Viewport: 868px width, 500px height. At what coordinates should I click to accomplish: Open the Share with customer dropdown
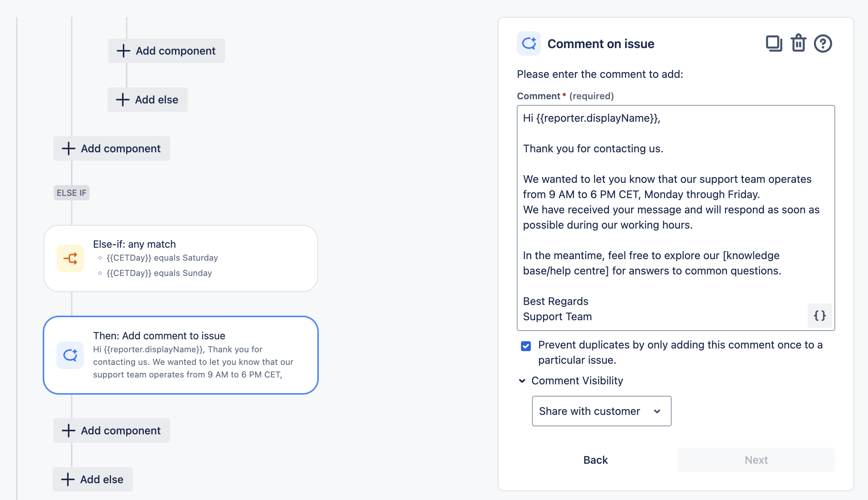pos(601,411)
